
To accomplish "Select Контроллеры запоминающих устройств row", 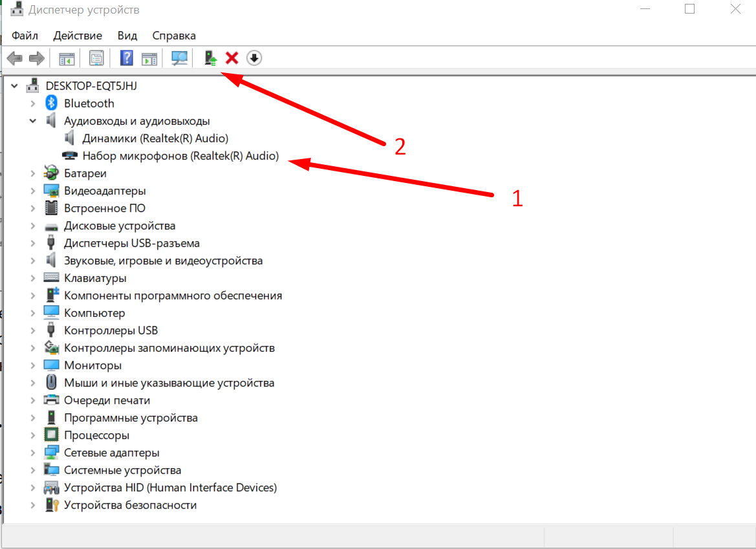I will click(x=169, y=348).
